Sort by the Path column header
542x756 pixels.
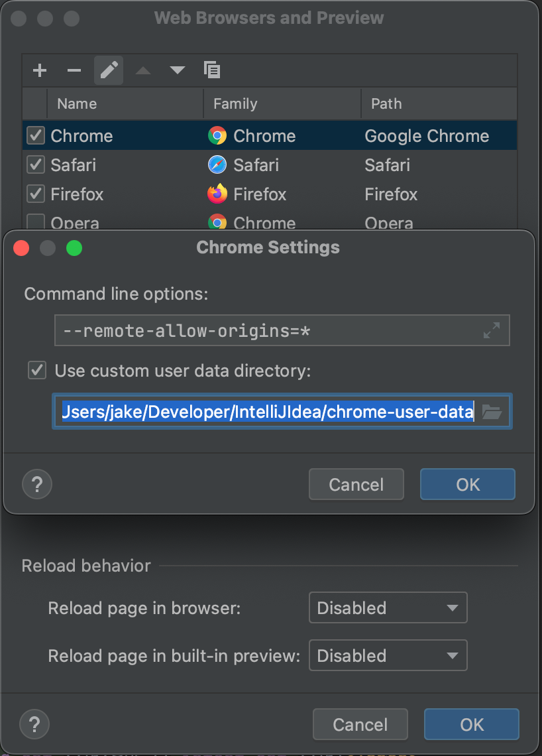439,103
